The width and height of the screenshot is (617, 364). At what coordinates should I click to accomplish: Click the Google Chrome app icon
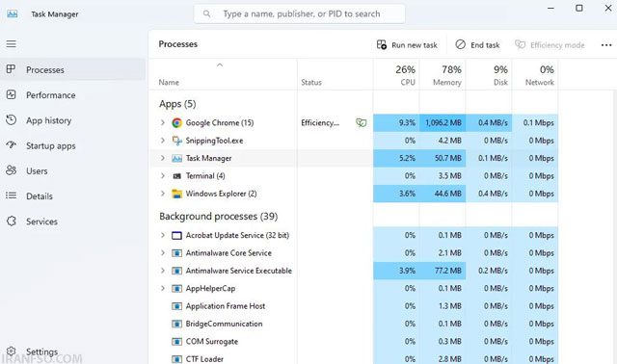tap(177, 123)
